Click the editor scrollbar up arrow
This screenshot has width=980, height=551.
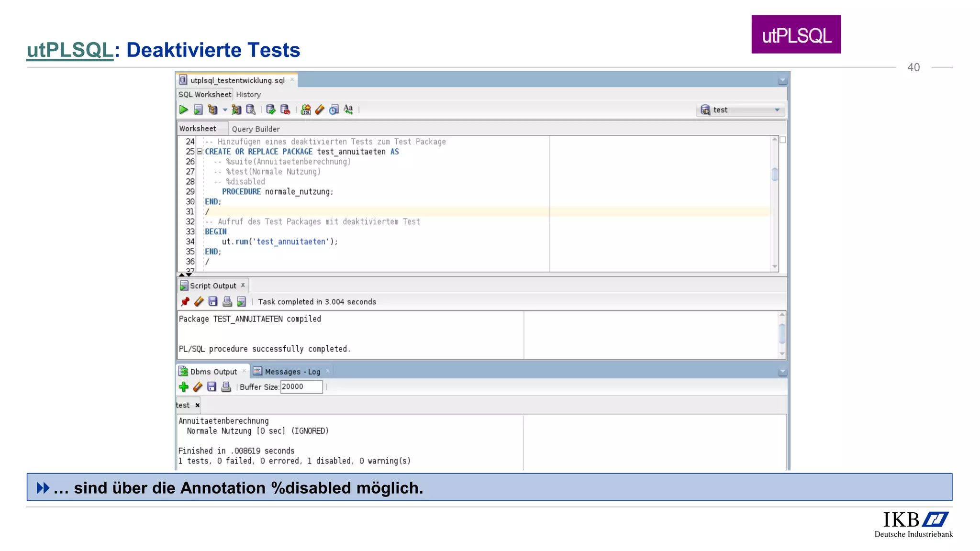point(775,139)
